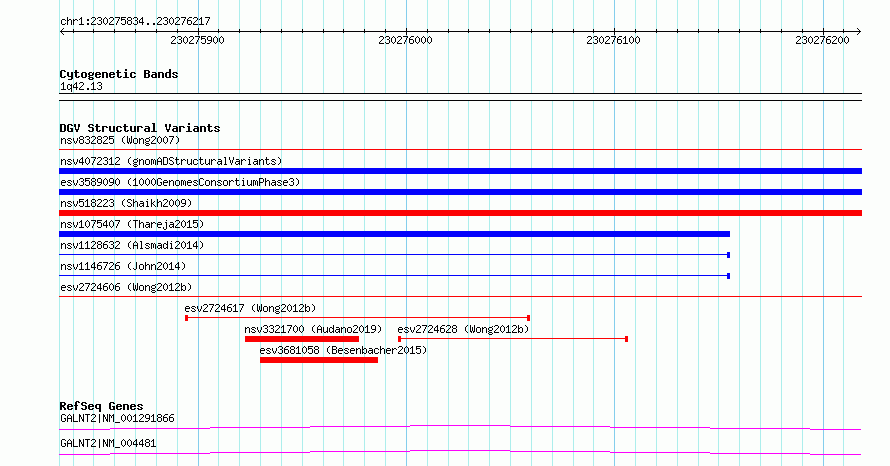The image size is (890, 466).
Task: Open variant esv2724617 (Wong2012b) label
Action: [250, 308]
